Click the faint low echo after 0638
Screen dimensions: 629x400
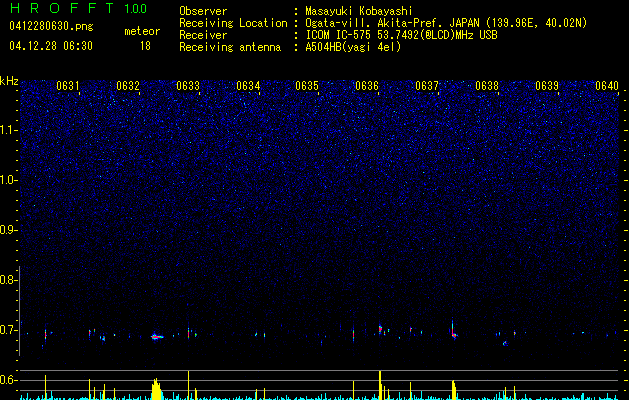505,343
